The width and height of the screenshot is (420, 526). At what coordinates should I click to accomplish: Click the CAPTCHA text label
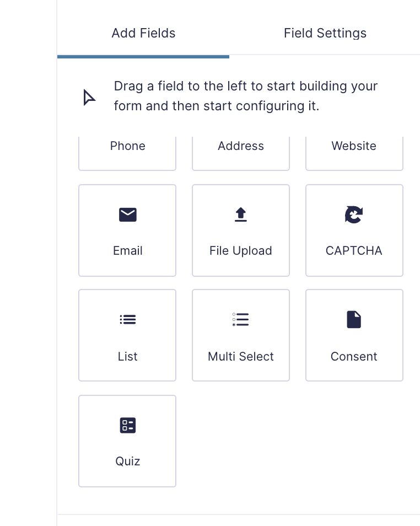pyautogui.click(x=354, y=251)
